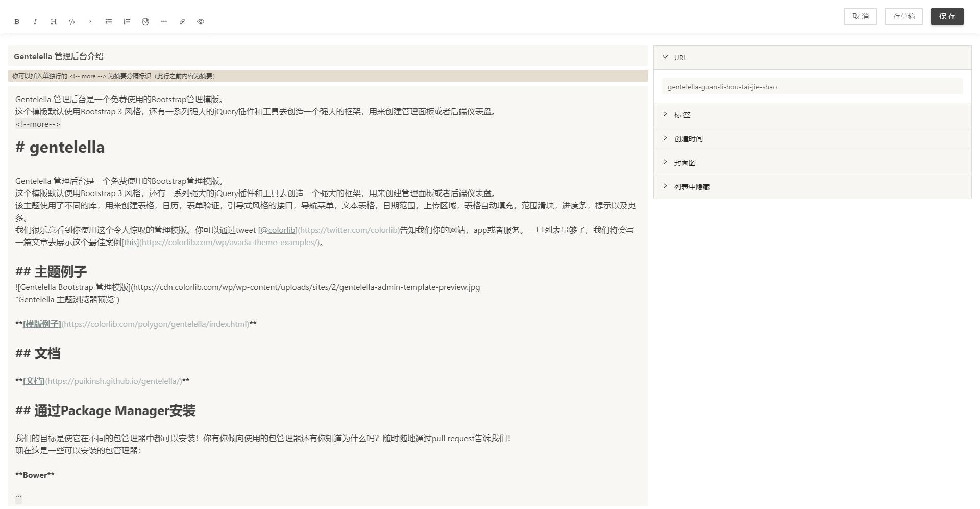Insert a heading with the H icon

pos(53,21)
